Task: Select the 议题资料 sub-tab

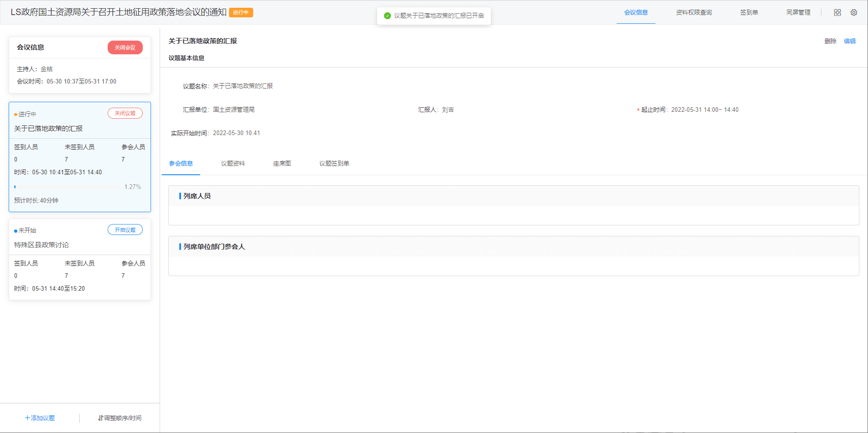Action: (x=233, y=163)
